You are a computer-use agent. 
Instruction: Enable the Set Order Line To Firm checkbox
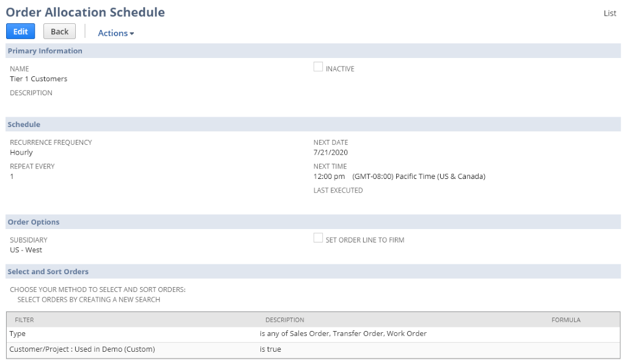(x=318, y=238)
